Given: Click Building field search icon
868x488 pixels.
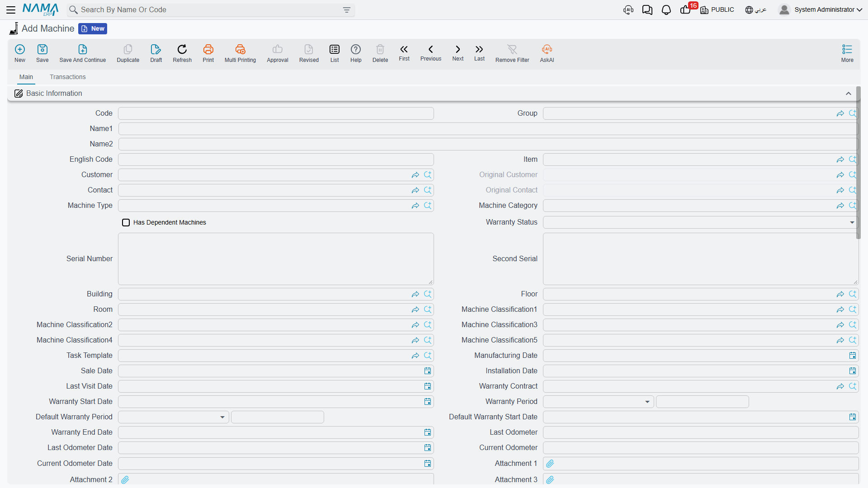Looking at the screenshot, I should 428,294.
